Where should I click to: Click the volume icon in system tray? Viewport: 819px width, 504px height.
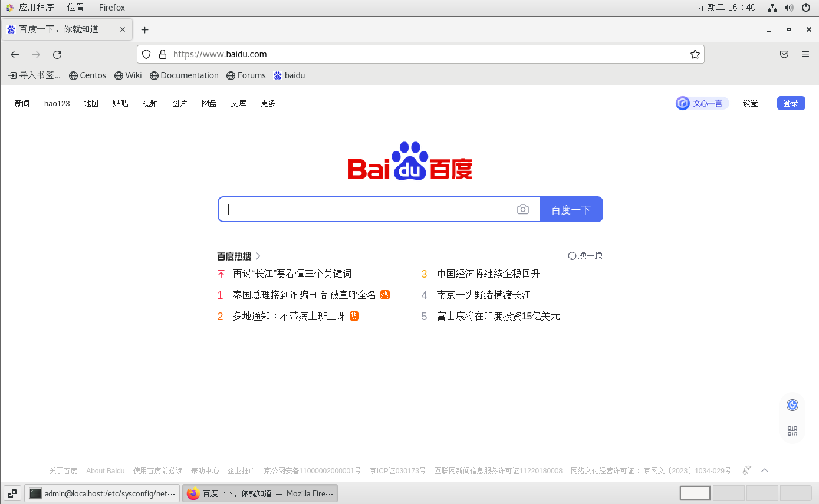788,8
